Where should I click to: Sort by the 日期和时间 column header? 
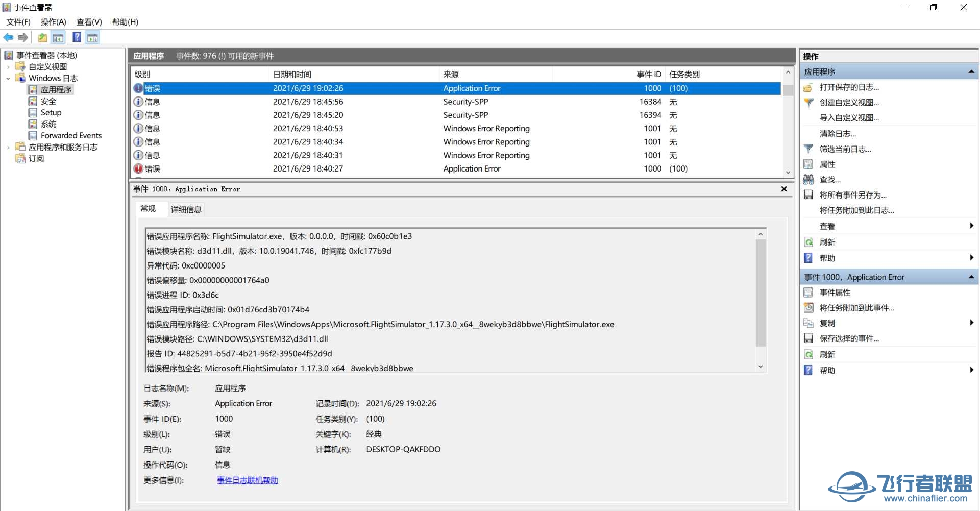(x=354, y=74)
